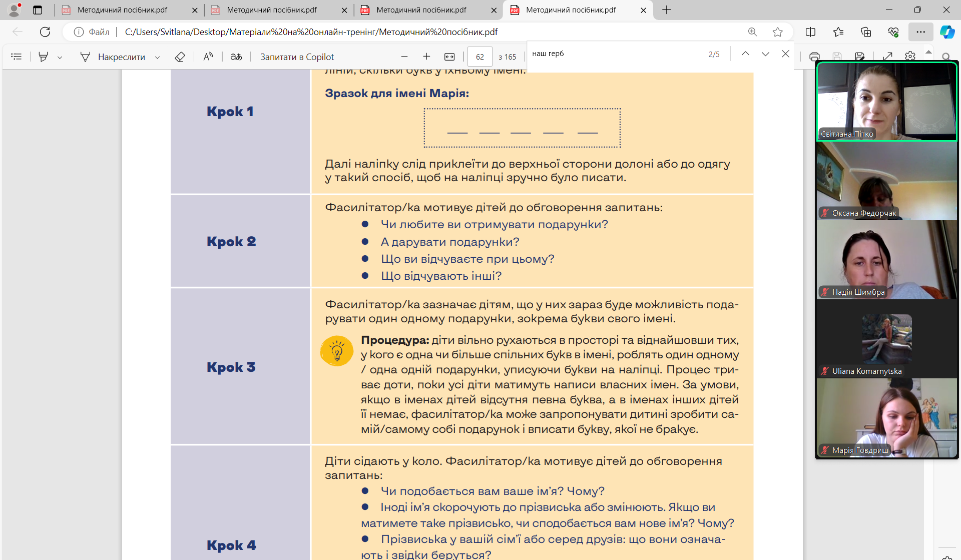Expand Накреслити pen options dropdown
The height and width of the screenshot is (560, 961).
157,57
